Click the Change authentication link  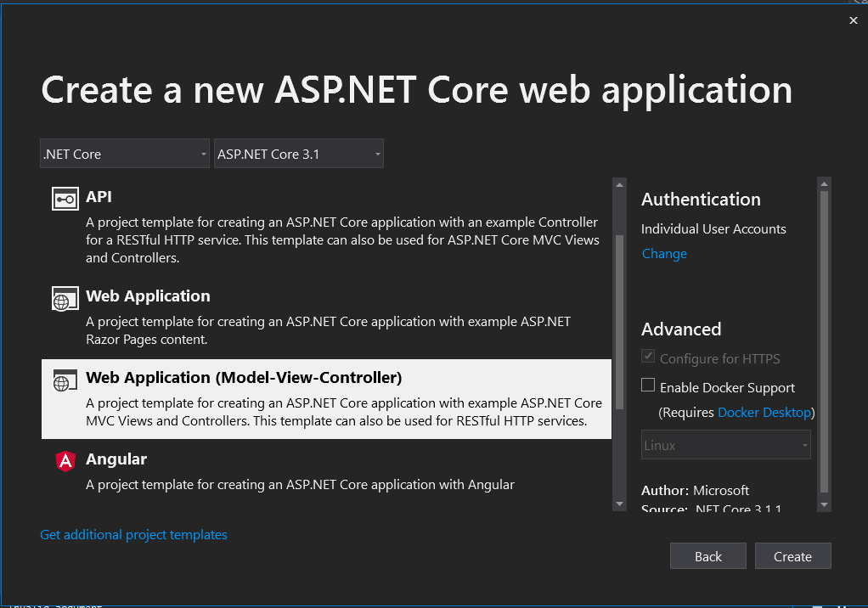pos(664,253)
